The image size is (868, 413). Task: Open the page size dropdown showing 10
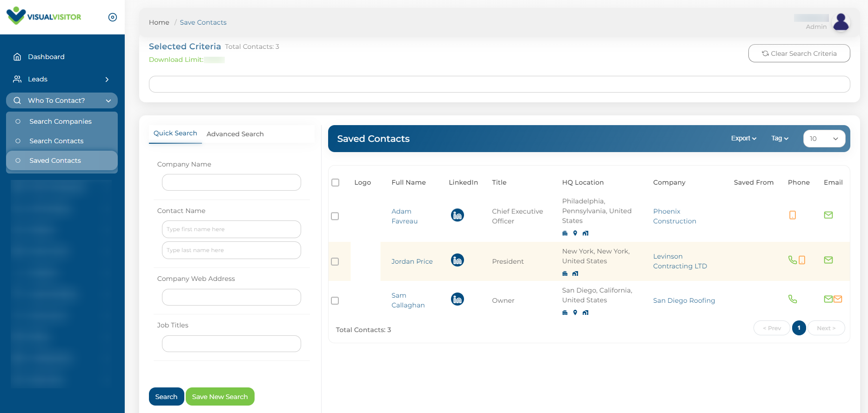point(824,139)
